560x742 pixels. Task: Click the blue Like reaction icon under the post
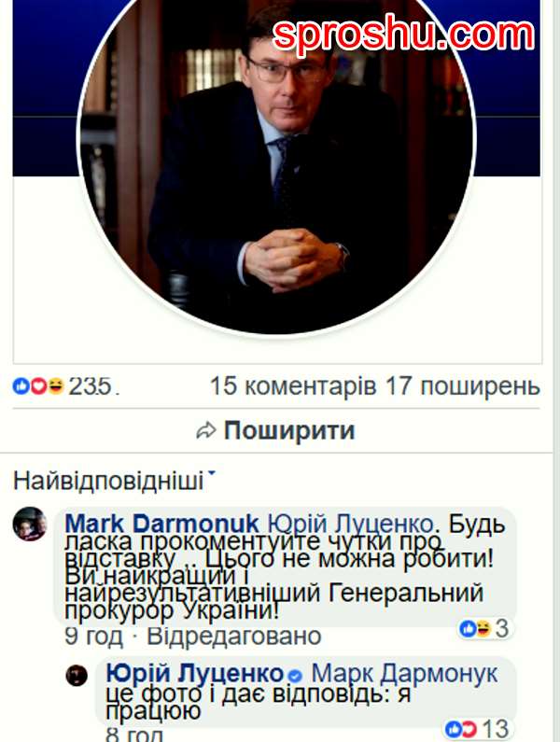click(x=21, y=386)
